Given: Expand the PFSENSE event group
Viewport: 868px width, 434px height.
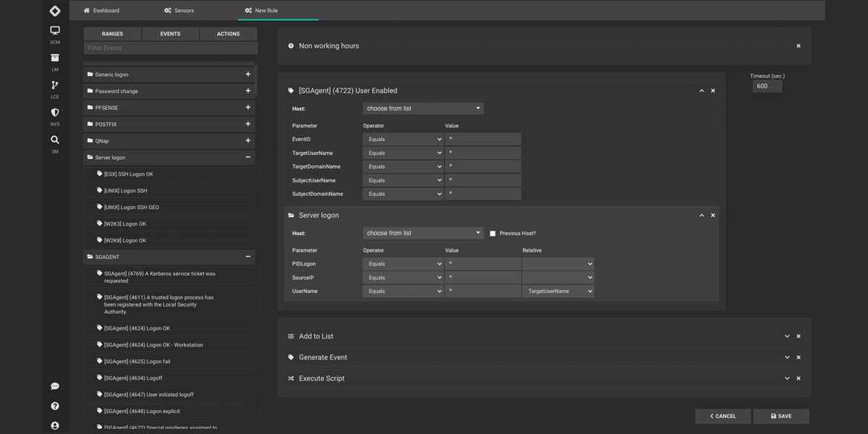Looking at the screenshot, I should 248,108.
